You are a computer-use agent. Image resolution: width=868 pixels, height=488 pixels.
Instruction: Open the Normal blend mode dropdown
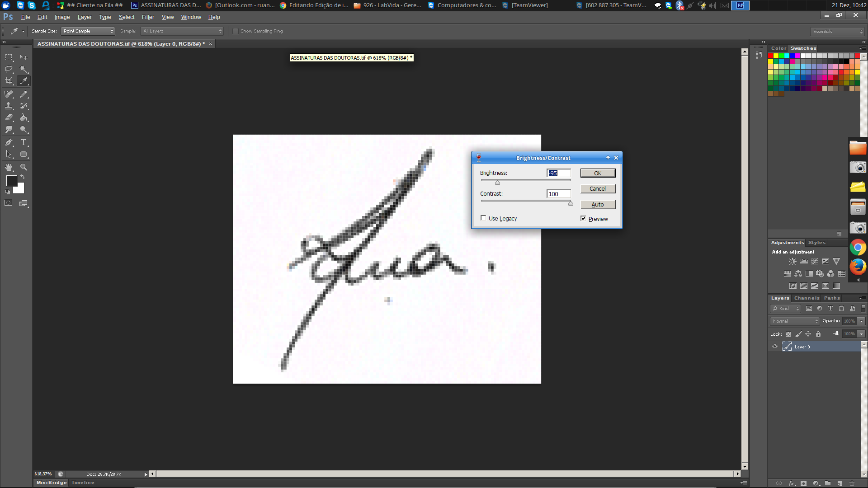click(x=795, y=321)
